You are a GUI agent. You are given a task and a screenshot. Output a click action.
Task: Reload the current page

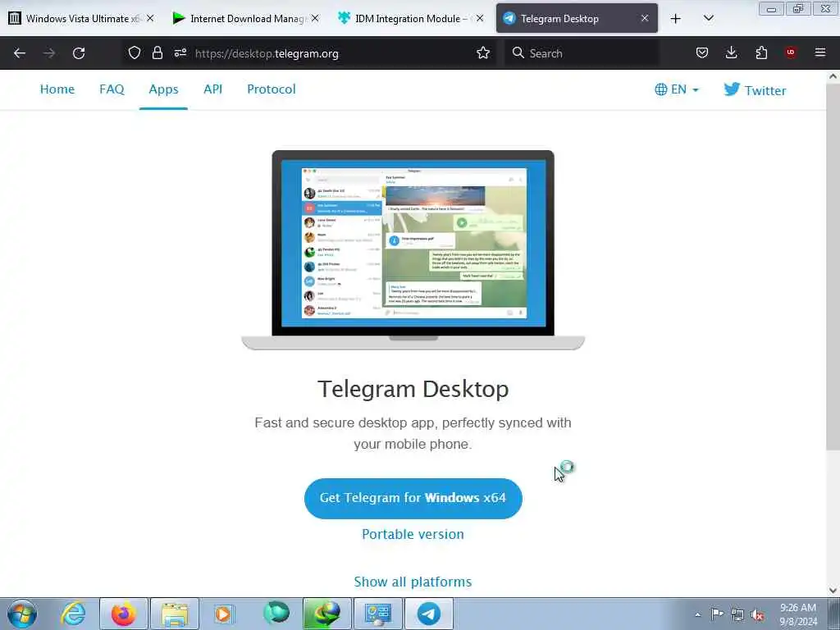[x=79, y=53]
